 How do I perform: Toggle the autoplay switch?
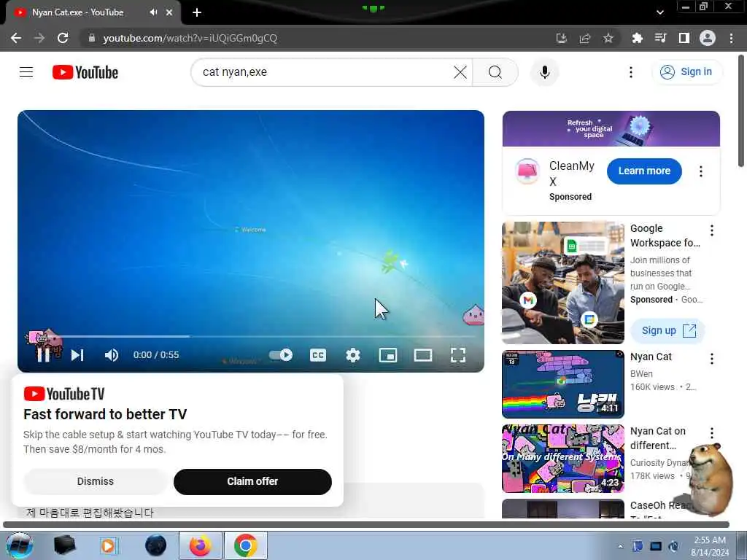click(x=281, y=355)
